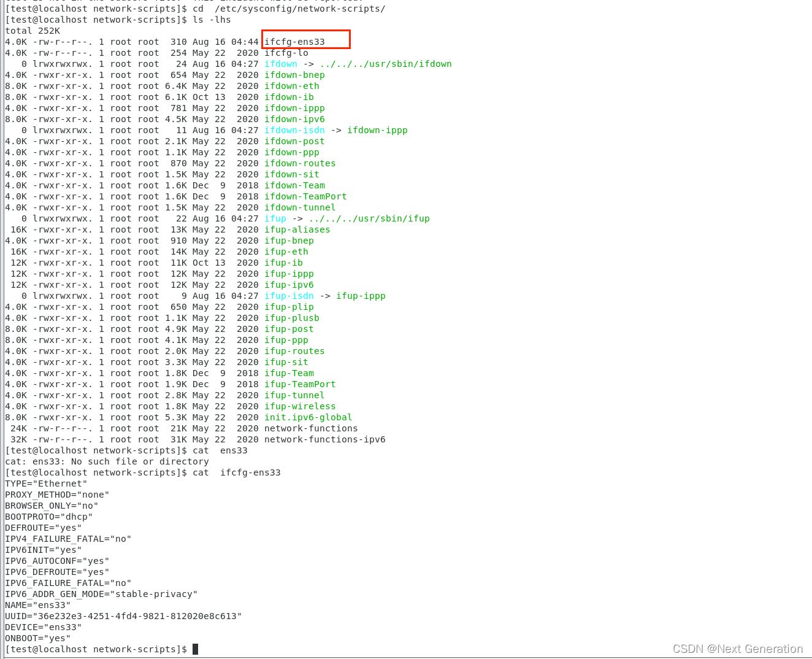Click the CSDN Next Generation watermark
Screen dimensions: 812x659
point(738,649)
